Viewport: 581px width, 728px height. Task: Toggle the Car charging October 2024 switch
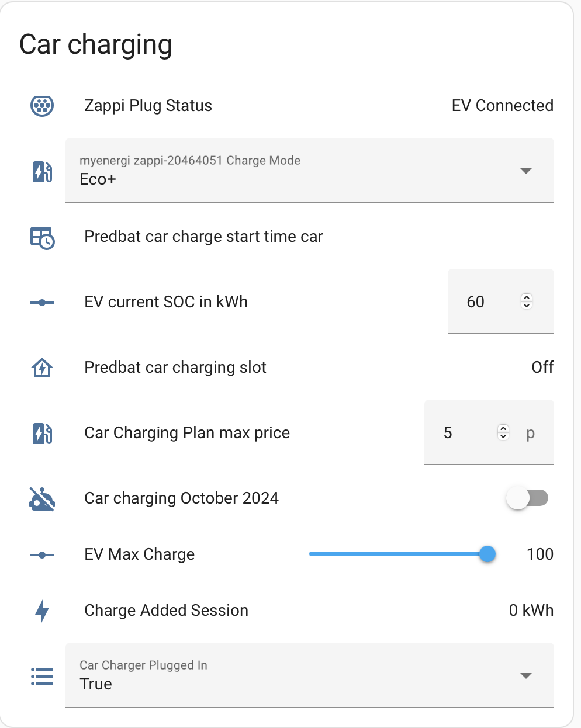[x=527, y=498]
